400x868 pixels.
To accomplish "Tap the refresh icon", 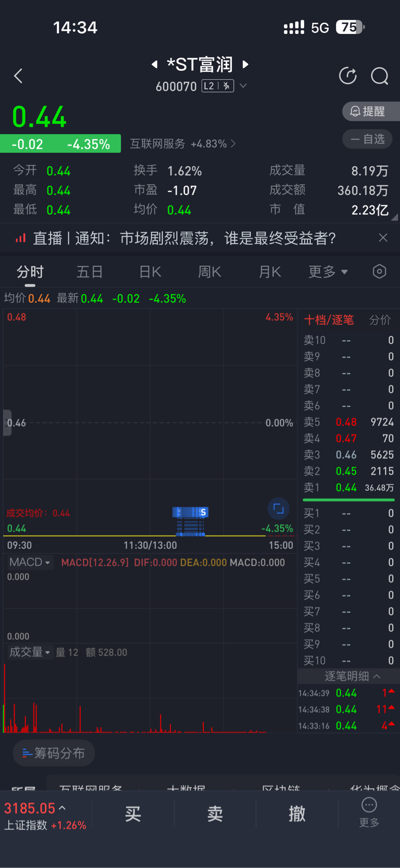I will pos(348,76).
